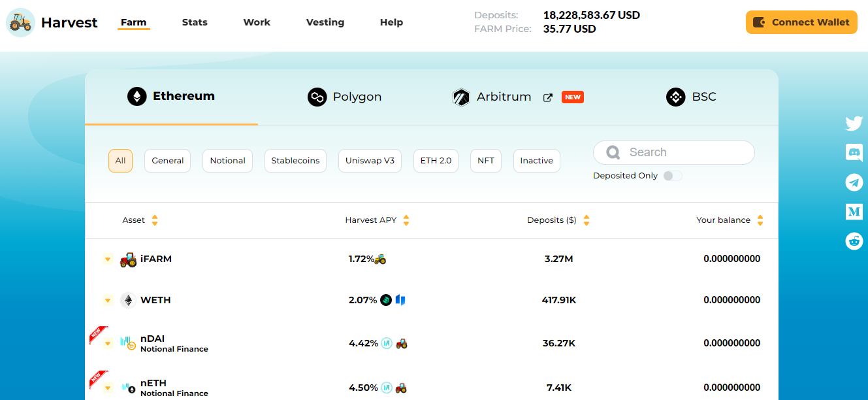Viewport: 868px width, 400px height.
Task: Filter vaults by Uniswap V3
Action: click(x=370, y=161)
